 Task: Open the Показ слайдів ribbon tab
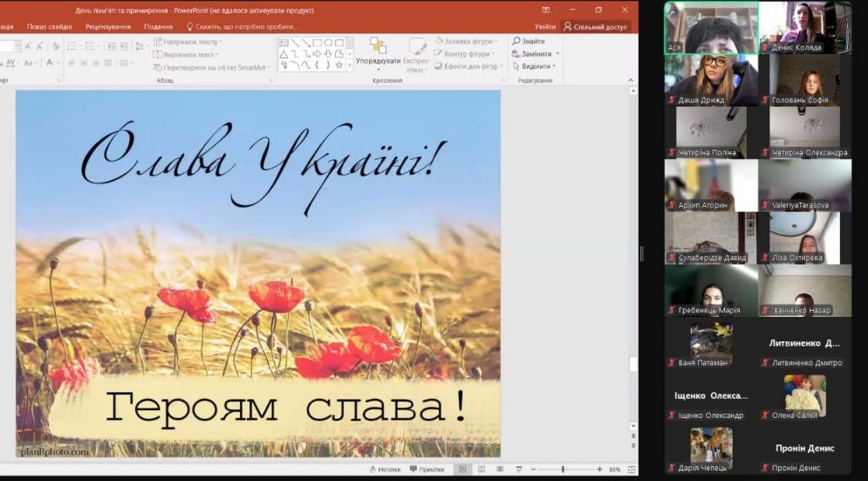pos(50,26)
